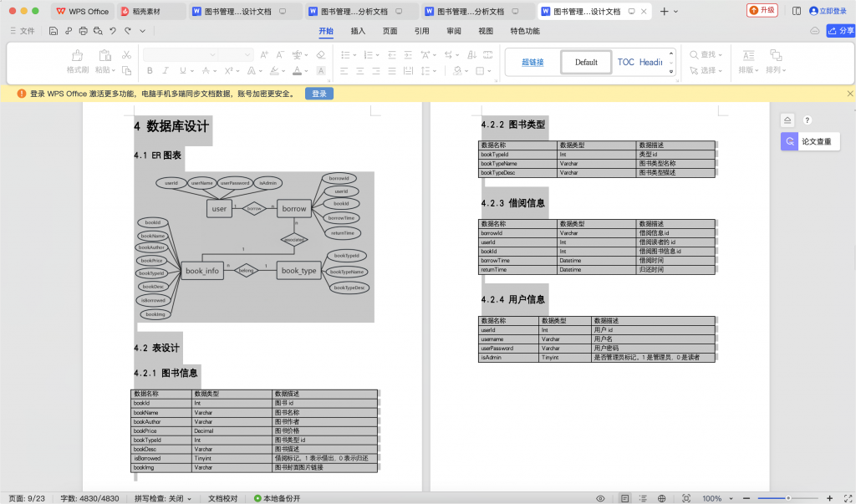Screen dimensions: 856x504
Task: Click the cloud sync icon
Action: 815,31
